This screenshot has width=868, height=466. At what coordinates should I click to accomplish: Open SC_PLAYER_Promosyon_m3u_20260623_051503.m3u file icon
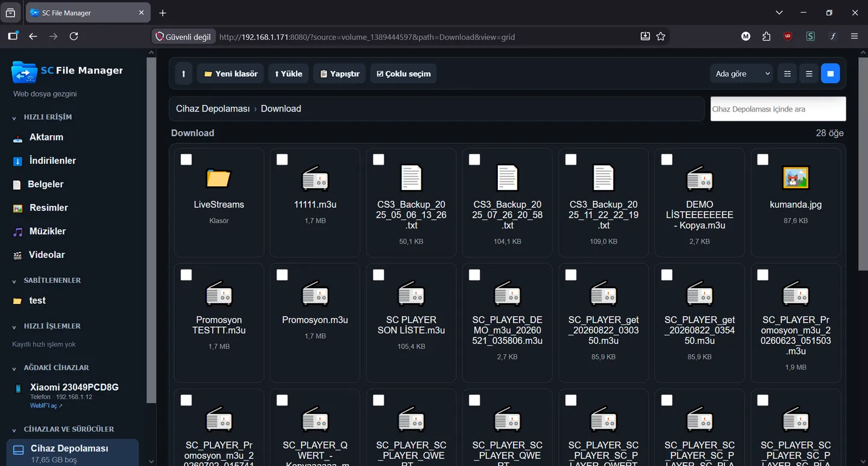796,294
